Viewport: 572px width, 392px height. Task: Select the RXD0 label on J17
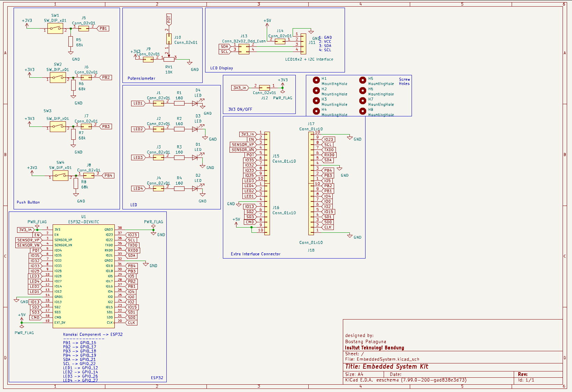click(x=329, y=155)
